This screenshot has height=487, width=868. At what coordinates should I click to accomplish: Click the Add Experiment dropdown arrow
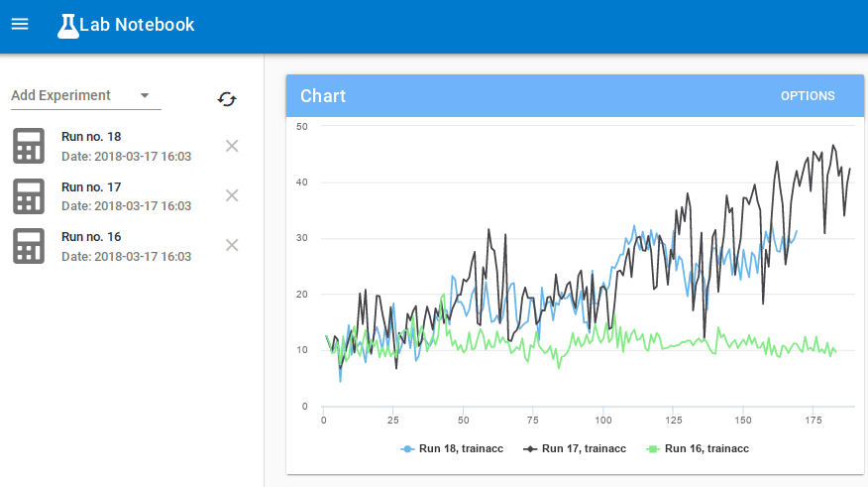point(145,95)
